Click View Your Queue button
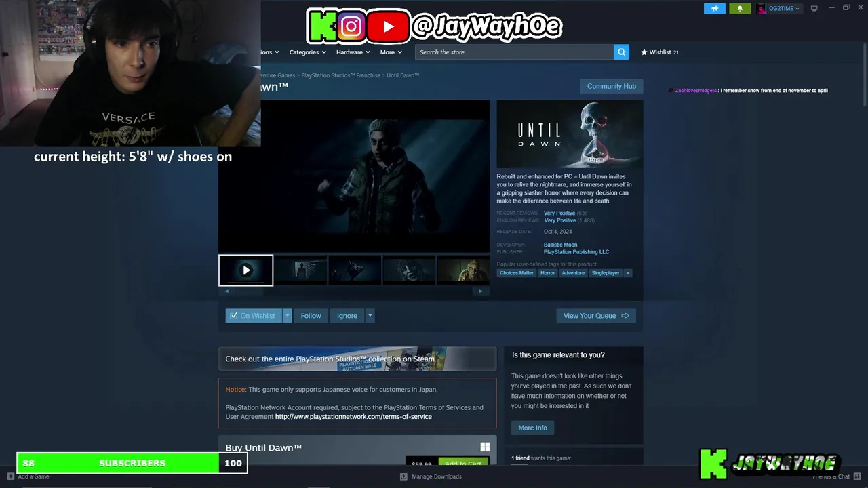Viewport: 868px width, 488px height. tap(595, 316)
